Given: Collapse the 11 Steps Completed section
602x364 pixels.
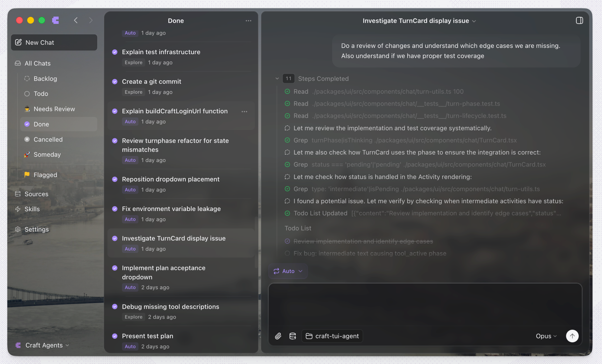Looking at the screenshot, I should coord(277,79).
